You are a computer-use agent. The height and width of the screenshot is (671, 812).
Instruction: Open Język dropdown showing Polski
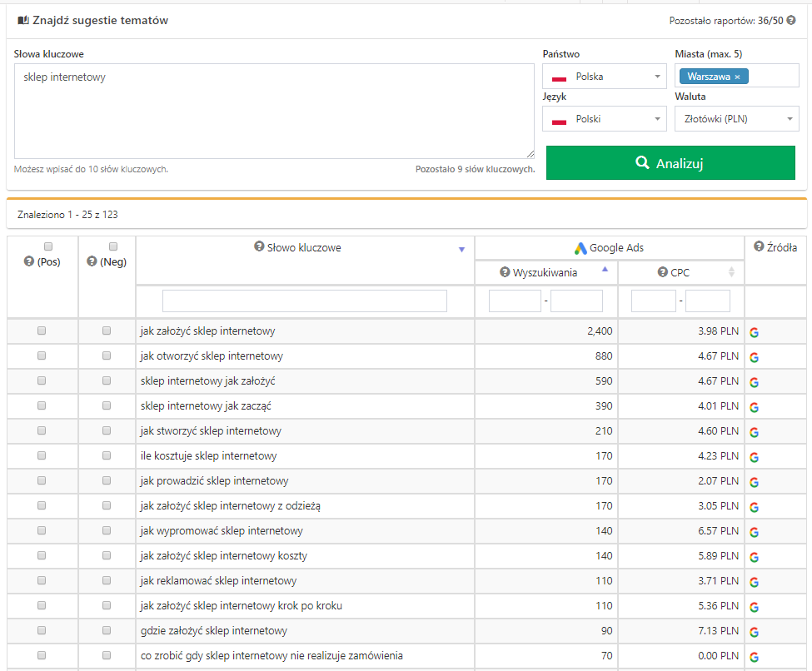tap(604, 119)
